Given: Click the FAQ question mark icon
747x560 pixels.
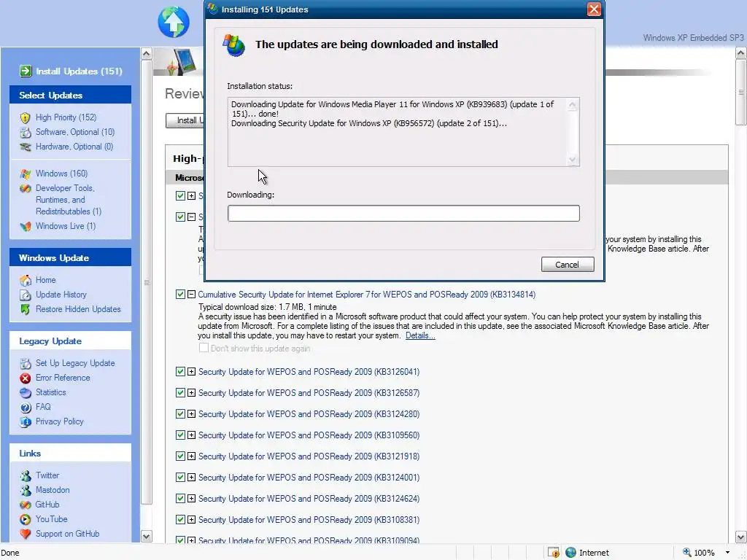Looking at the screenshot, I should pyautogui.click(x=26, y=408).
